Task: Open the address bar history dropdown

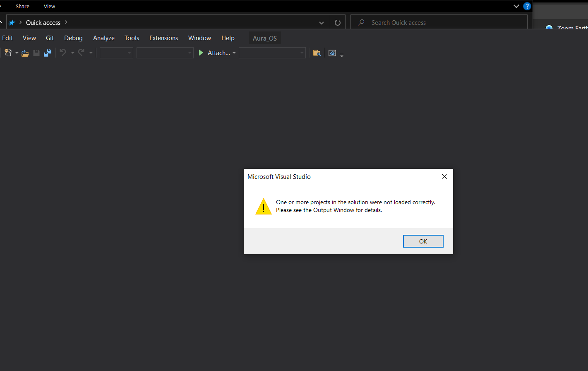Action: tap(322, 23)
